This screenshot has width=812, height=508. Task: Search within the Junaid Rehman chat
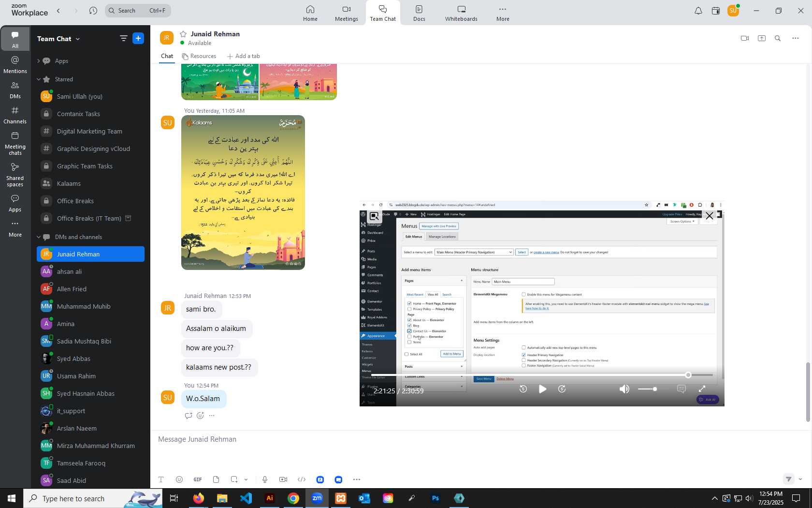778,38
